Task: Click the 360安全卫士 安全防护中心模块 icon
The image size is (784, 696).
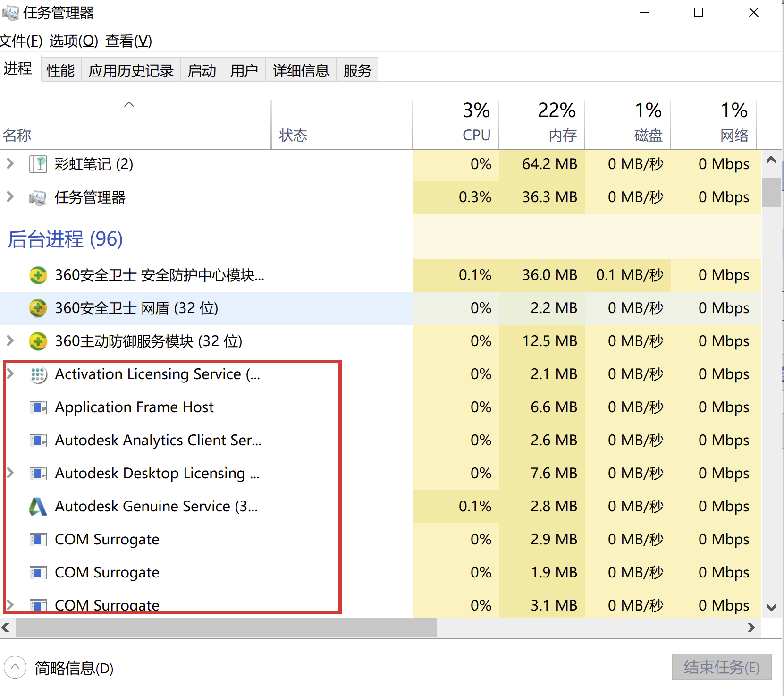Action: [x=38, y=275]
